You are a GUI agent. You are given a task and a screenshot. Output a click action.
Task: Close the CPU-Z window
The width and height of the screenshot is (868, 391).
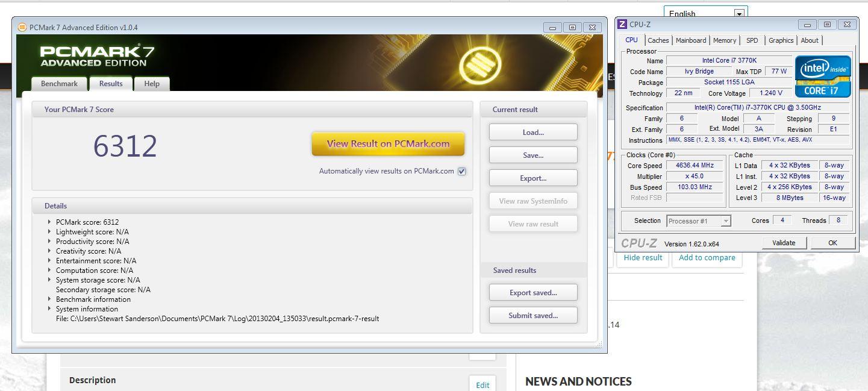coord(847,24)
